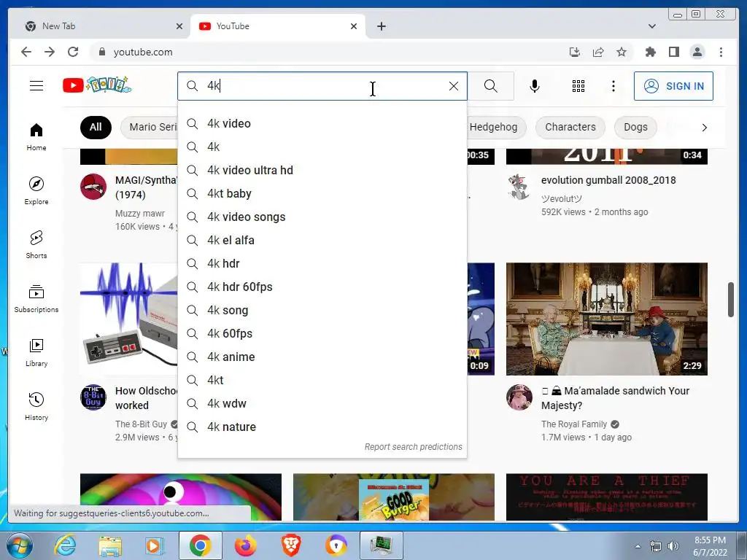Open evolution gumball 2008_2018 video title
Viewport: 747px width, 560px height.
coord(608,180)
